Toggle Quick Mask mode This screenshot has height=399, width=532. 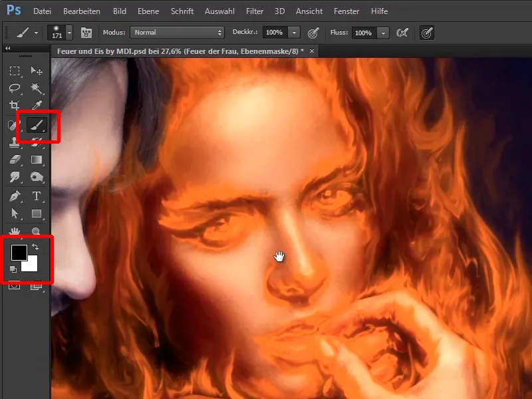pos(15,286)
